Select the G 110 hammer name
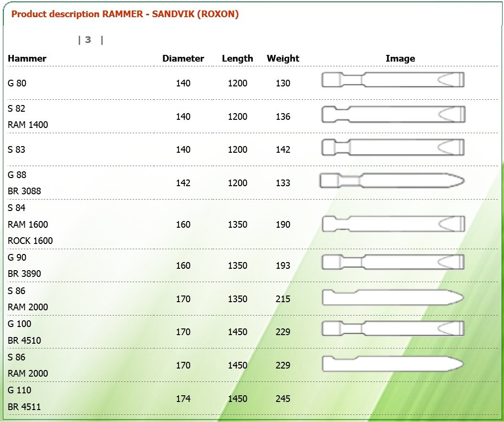This screenshot has height=422, width=504. pos(20,390)
